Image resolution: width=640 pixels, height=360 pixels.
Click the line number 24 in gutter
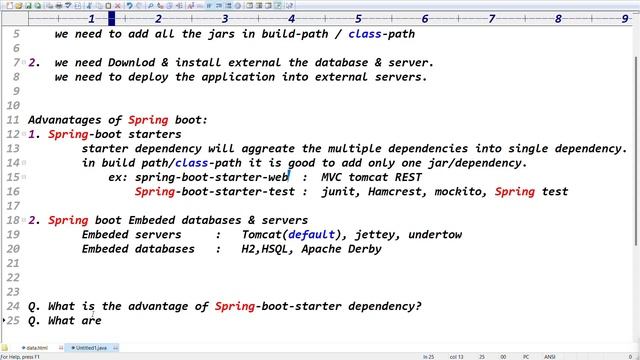13,306
